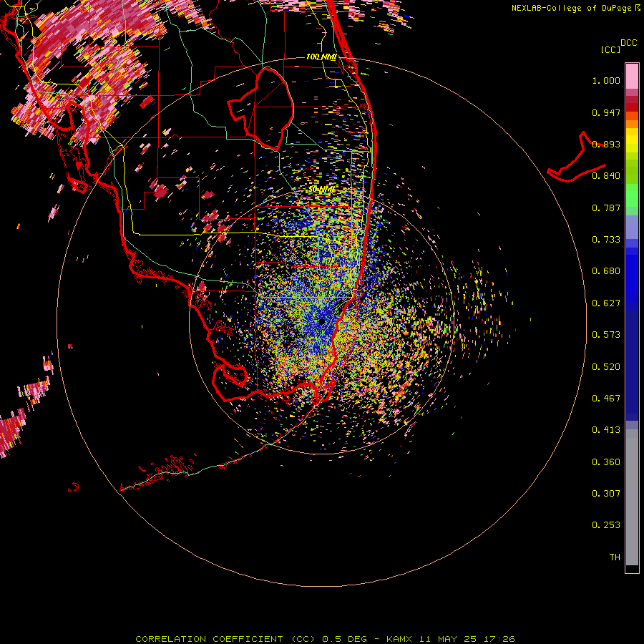Screen dimensions: 644x644
Task: Click the black radar site dot at center
Action: pos(322,321)
